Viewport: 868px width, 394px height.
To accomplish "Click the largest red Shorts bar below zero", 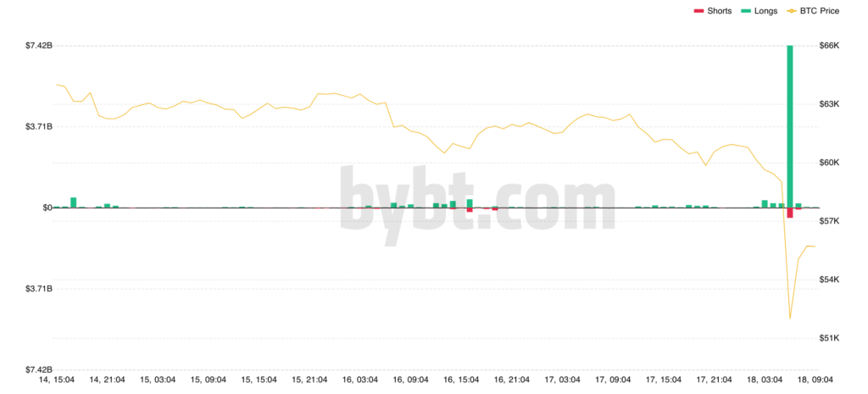I will [x=790, y=213].
